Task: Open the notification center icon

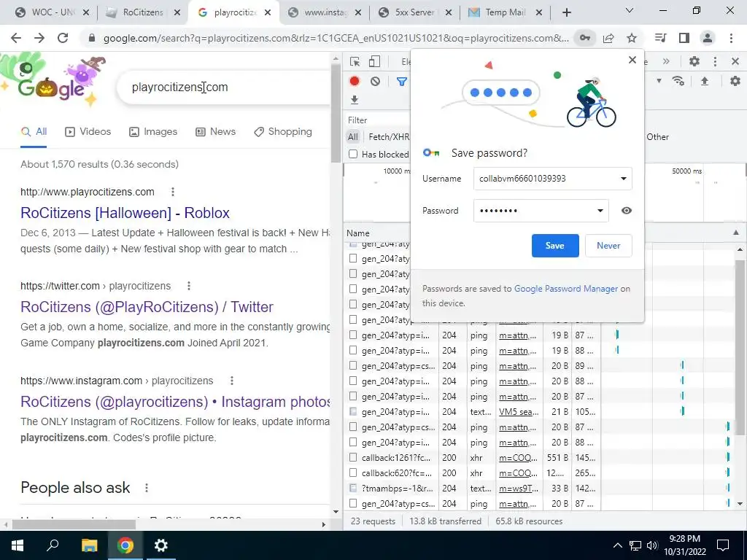Action: 723,545
